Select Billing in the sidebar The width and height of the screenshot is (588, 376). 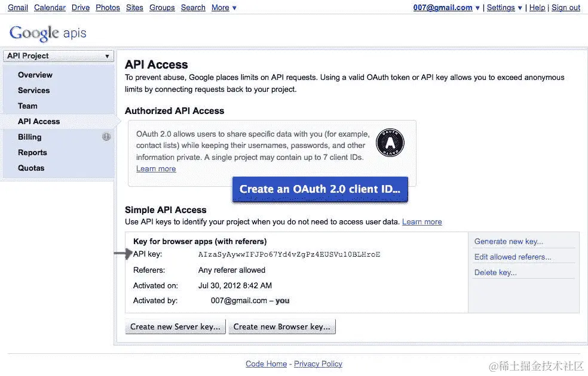(30, 137)
